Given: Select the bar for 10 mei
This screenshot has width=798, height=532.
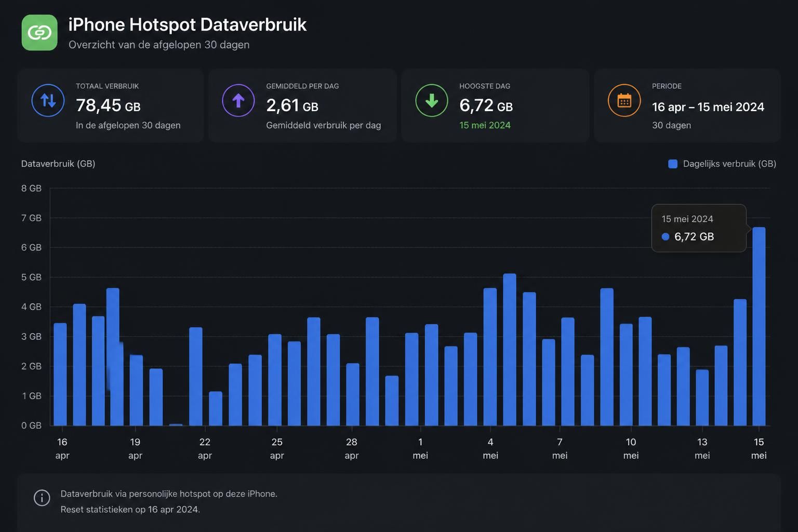Looking at the screenshot, I should [627, 375].
